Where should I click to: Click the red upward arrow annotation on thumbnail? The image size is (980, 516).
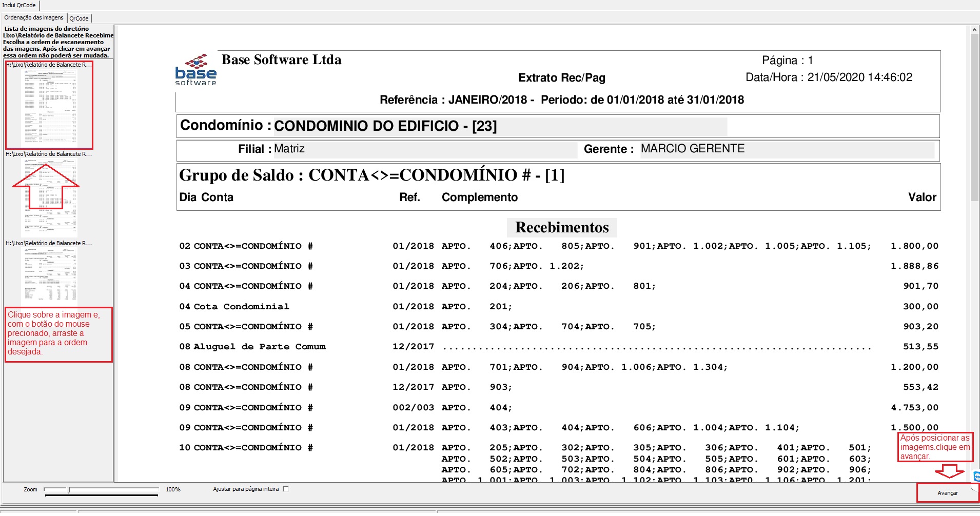click(46, 186)
